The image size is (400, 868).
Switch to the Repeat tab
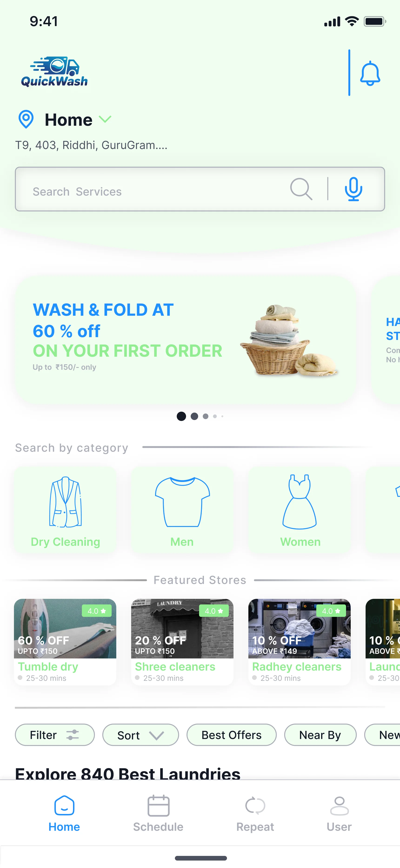(255, 814)
